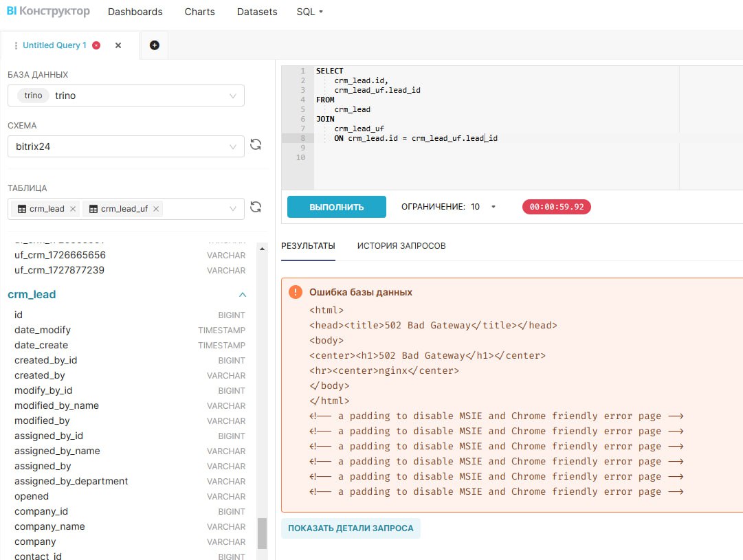Image resolution: width=743 pixels, height=560 pixels.
Task: Open the SQL menu
Action: 309,12
